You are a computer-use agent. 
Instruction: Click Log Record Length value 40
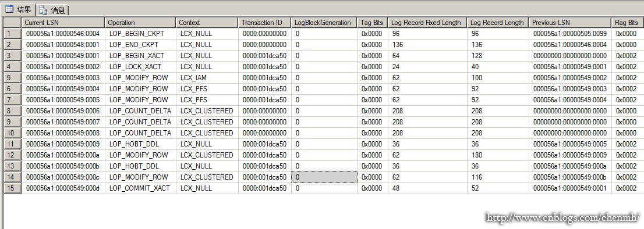(x=498, y=67)
